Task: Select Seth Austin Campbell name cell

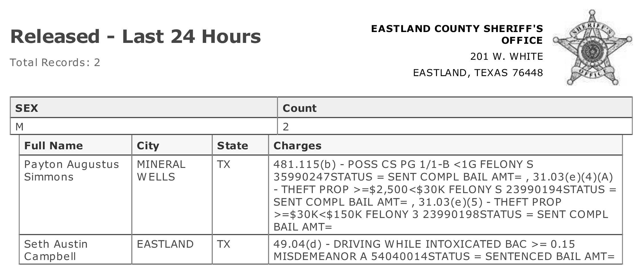Action: [75, 249]
